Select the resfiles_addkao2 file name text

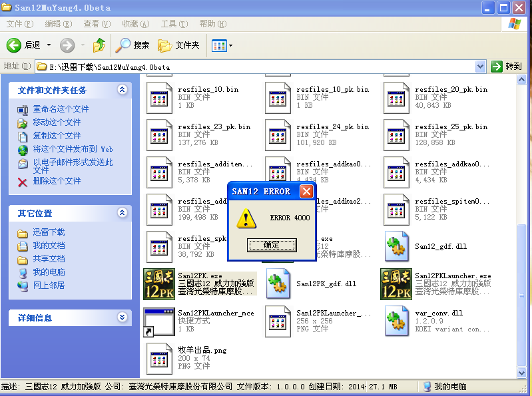click(x=343, y=202)
